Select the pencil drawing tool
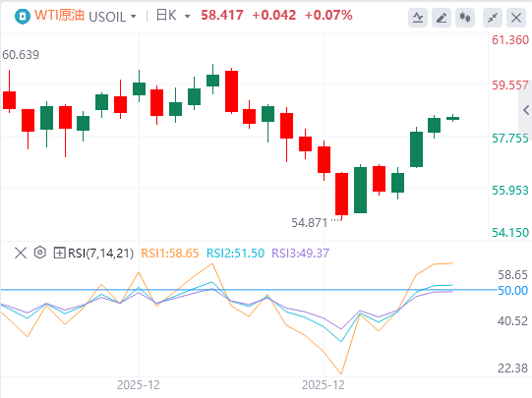 click(x=442, y=18)
